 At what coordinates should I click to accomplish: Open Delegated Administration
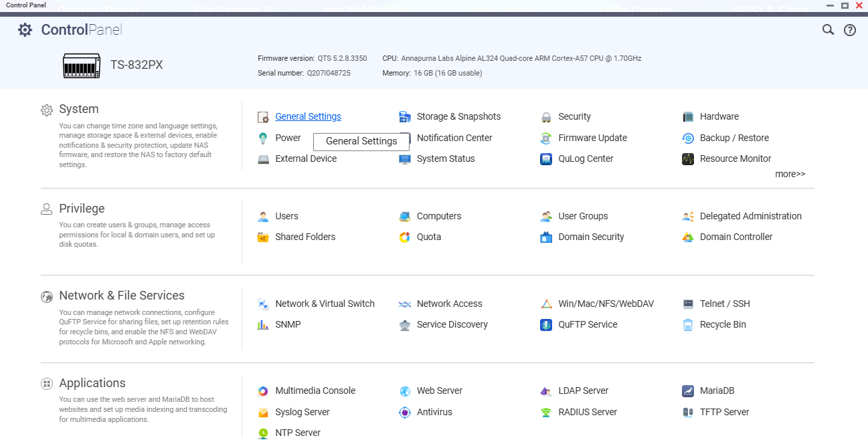coord(750,216)
